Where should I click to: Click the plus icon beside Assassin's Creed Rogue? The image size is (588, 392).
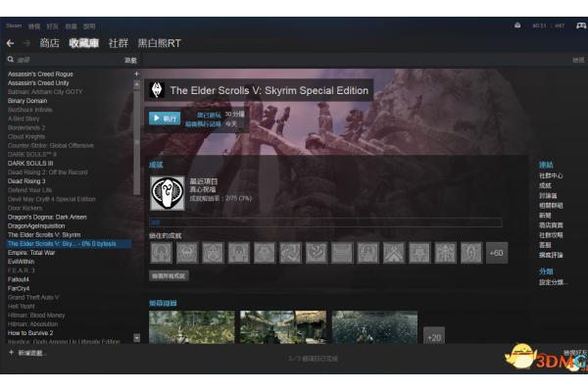[136, 73]
